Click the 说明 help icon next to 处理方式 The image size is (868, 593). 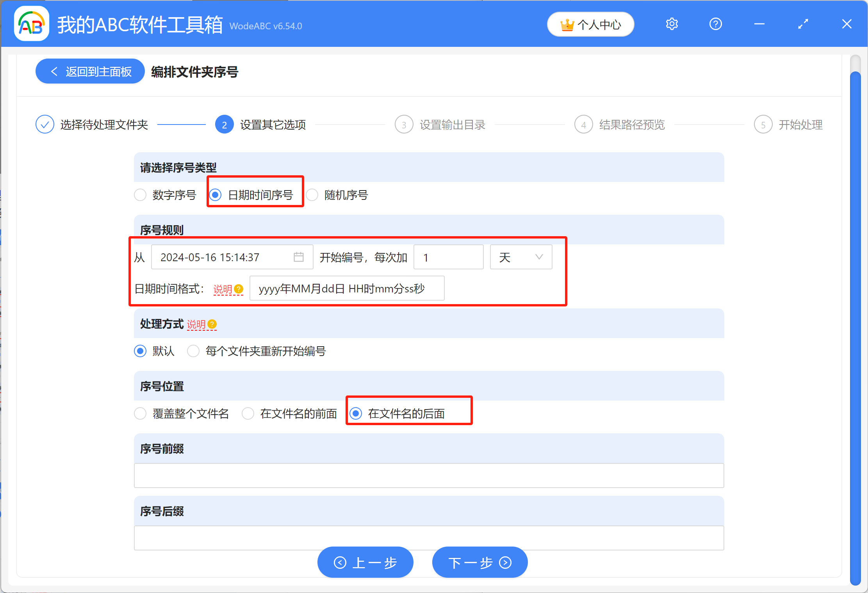(211, 324)
